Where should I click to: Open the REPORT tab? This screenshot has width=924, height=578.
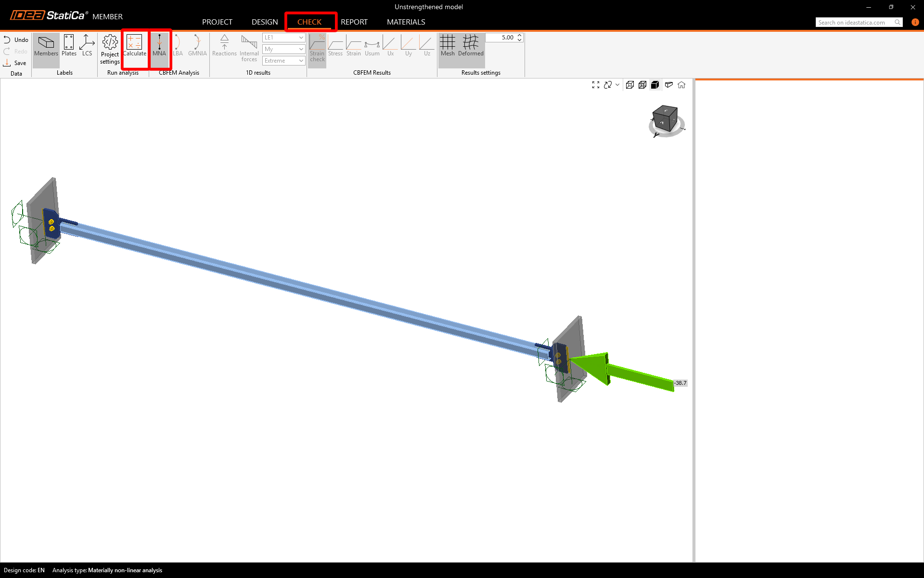(x=354, y=22)
